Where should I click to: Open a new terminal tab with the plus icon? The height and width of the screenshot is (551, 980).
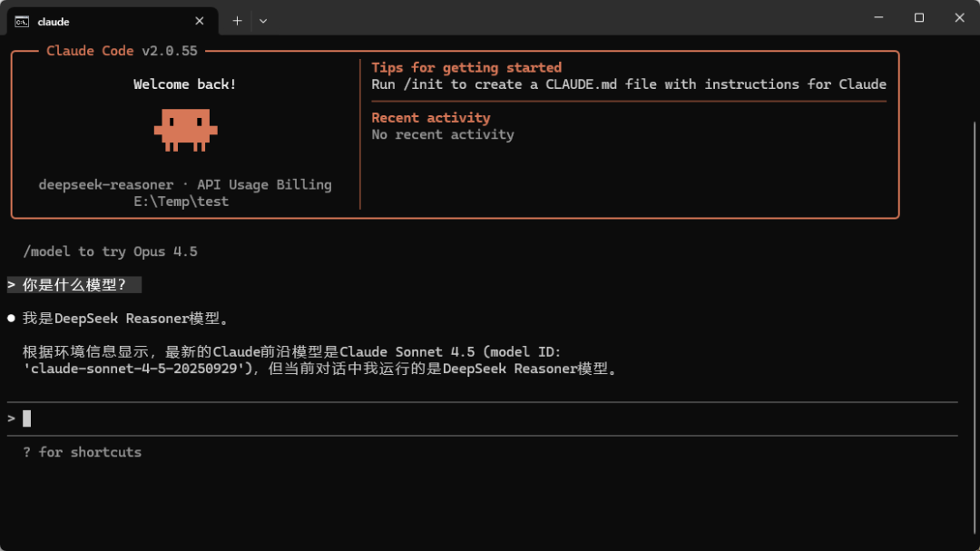pos(237,20)
